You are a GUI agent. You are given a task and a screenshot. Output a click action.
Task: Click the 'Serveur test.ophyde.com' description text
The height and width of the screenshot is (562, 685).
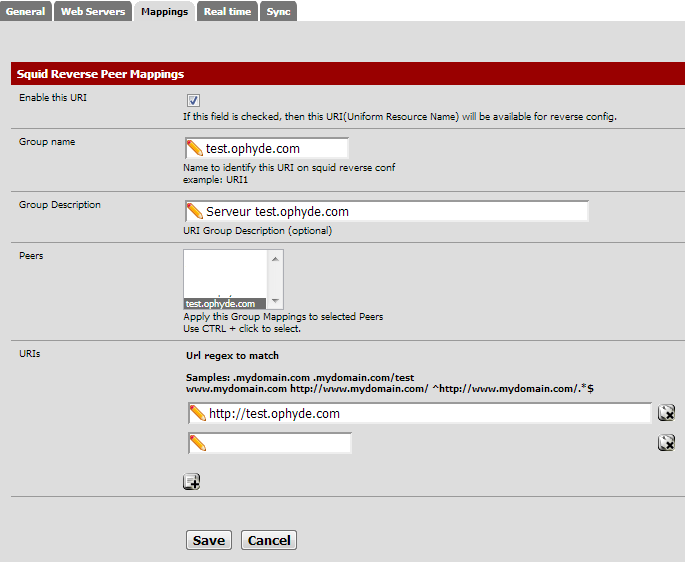[277, 212]
